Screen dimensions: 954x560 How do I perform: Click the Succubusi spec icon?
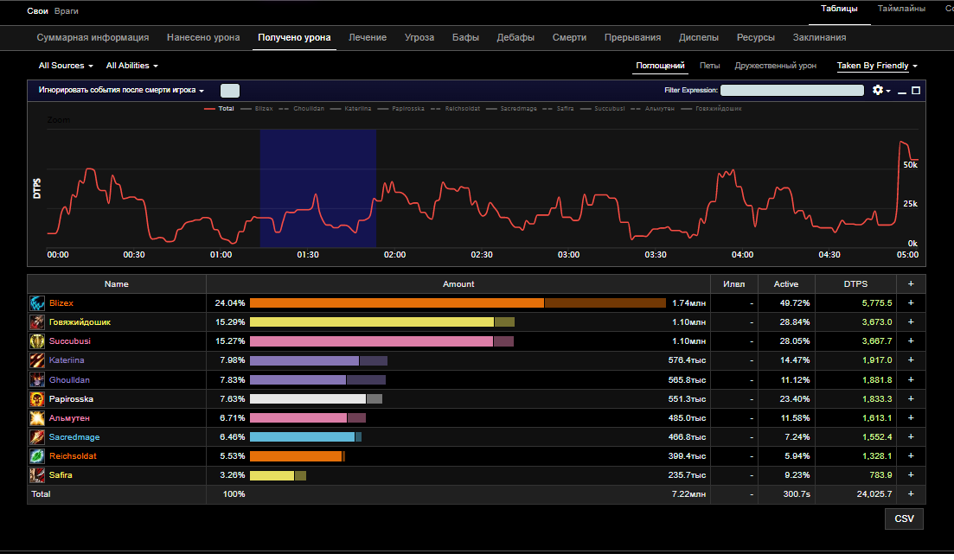[x=38, y=341]
